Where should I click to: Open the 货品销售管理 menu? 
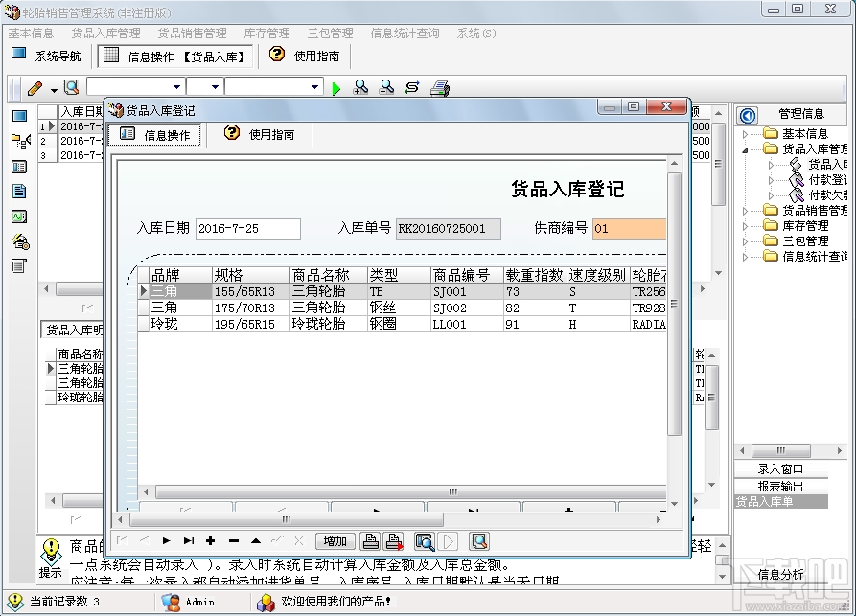click(x=192, y=34)
